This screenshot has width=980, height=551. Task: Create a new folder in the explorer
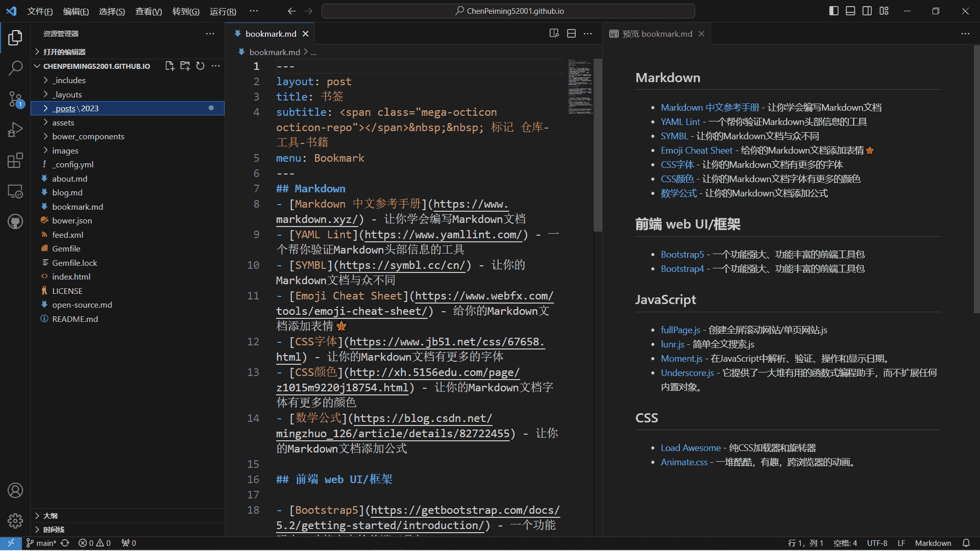pyautogui.click(x=185, y=66)
